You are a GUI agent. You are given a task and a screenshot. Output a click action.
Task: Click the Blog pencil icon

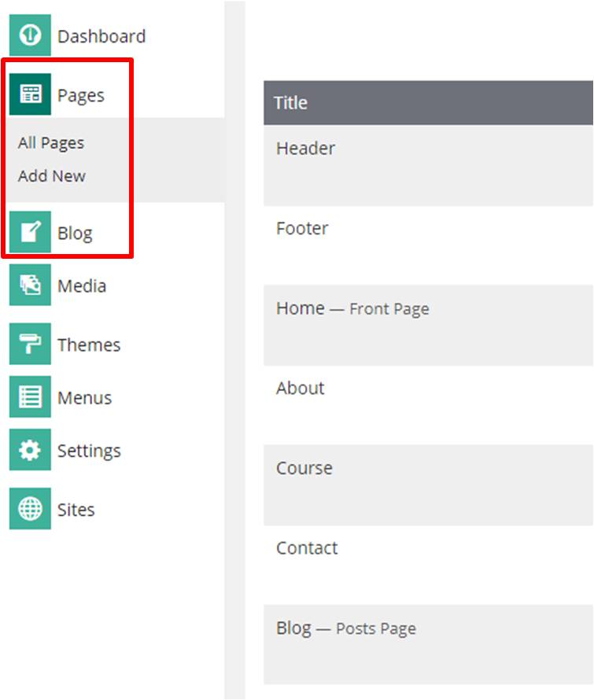[x=30, y=232]
